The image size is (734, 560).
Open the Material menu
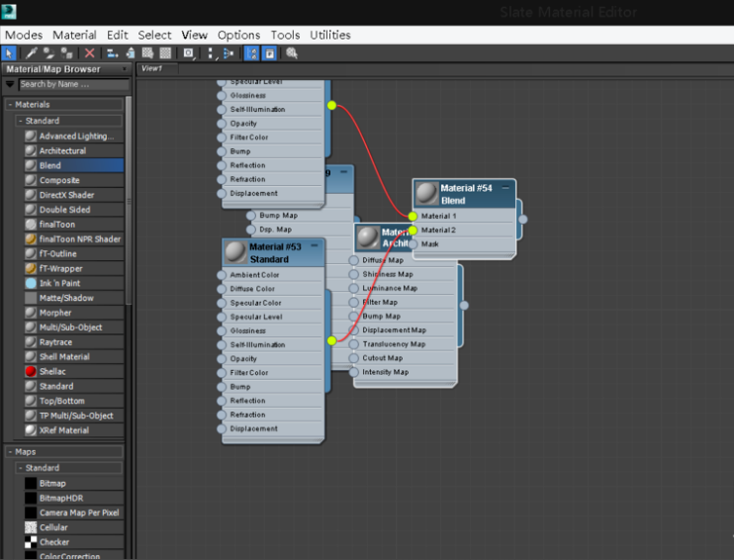point(74,35)
